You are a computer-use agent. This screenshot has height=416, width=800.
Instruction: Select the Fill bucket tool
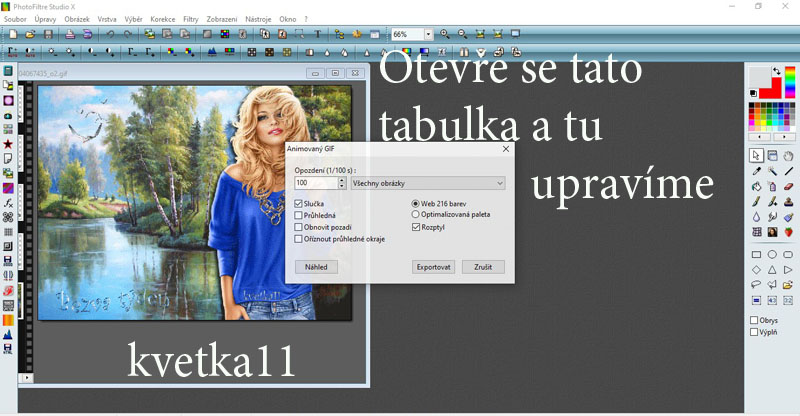(x=756, y=186)
